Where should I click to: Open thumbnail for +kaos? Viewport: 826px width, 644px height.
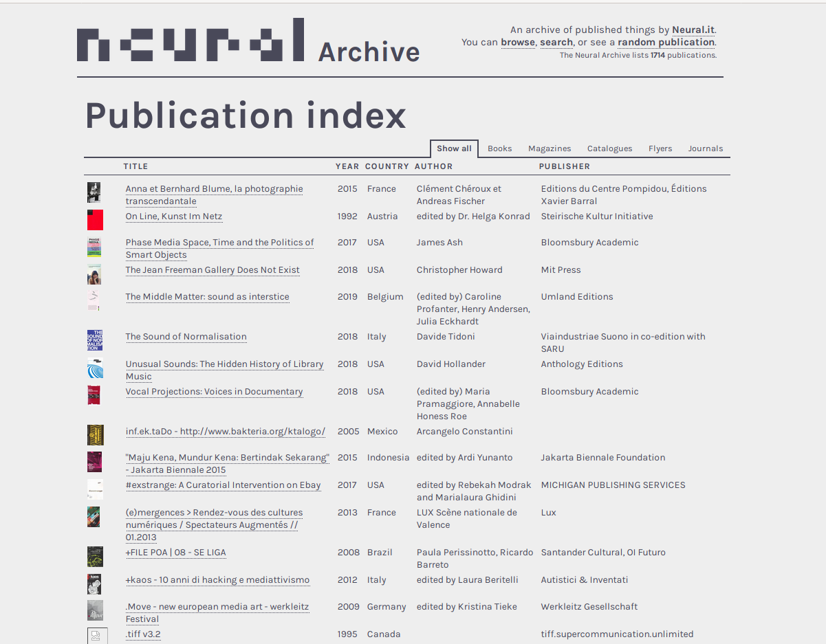(94, 584)
